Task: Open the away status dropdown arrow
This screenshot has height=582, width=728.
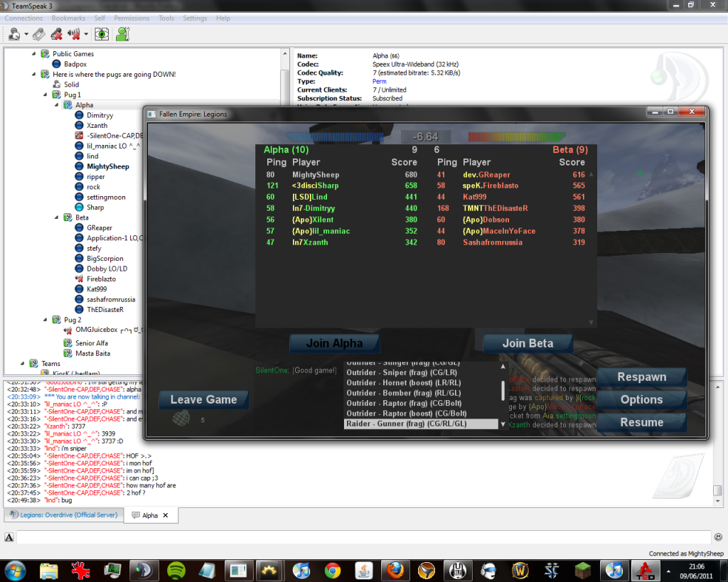Action: coord(26,34)
